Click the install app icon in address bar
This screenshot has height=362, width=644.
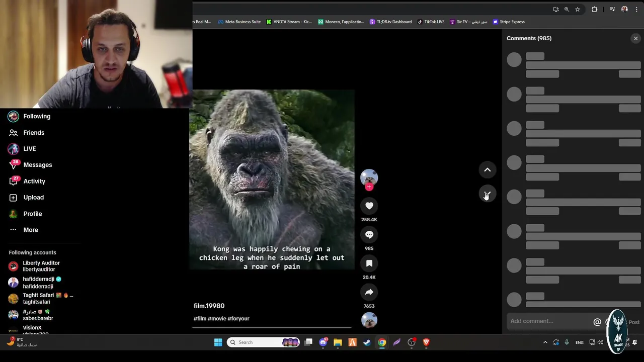[555, 9]
